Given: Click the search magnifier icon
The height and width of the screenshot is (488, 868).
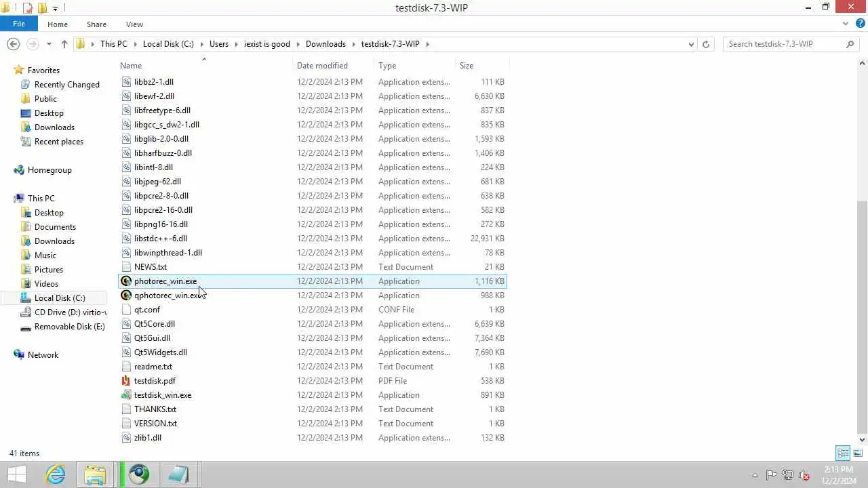Looking at the screenshot, I should 850,44.
